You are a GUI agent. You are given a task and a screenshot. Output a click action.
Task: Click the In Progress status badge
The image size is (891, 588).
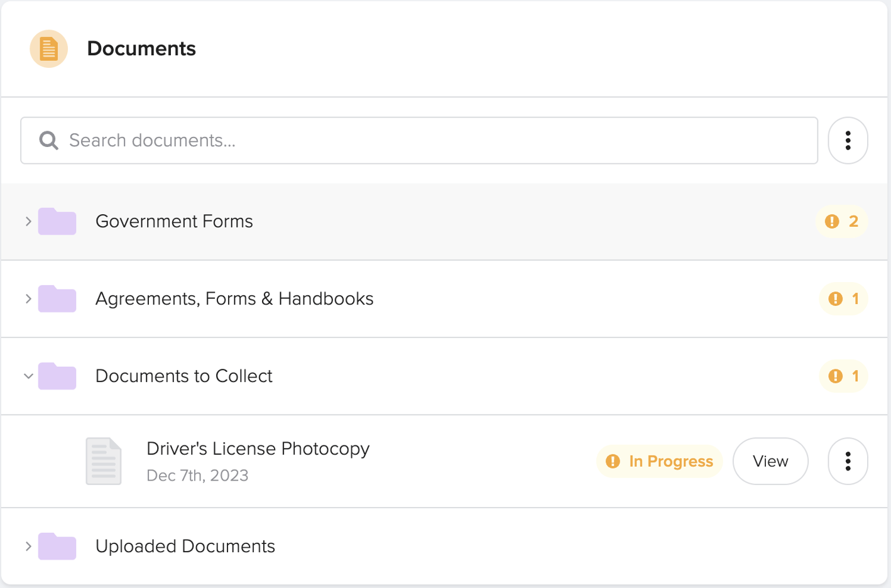coord(659,460)
